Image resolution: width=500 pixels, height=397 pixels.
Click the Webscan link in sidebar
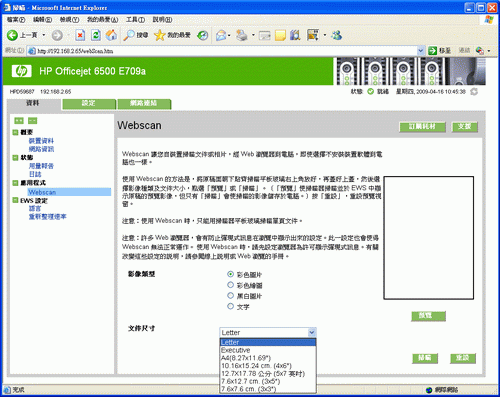click(42, 192)
